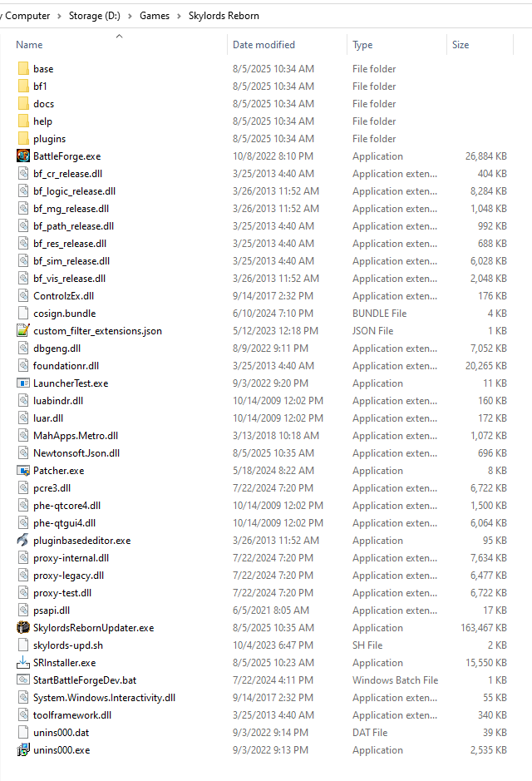Select the bf_res_release.dll file name

tap(70, 244)
